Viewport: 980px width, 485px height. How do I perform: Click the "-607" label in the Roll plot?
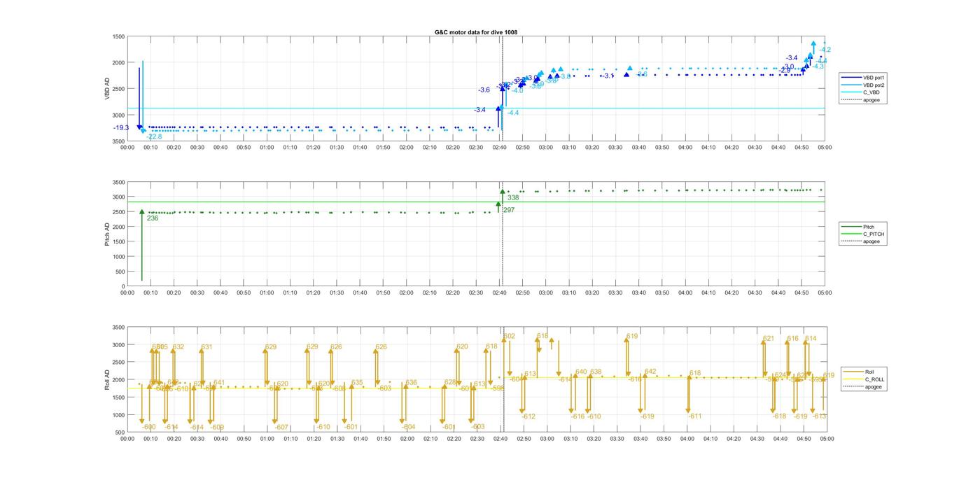[281, 427]
